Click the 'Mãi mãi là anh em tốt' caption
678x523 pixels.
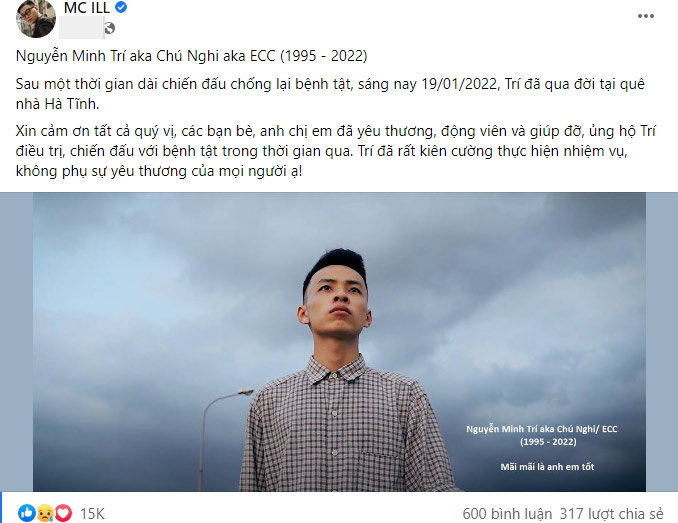coord(547,467)
